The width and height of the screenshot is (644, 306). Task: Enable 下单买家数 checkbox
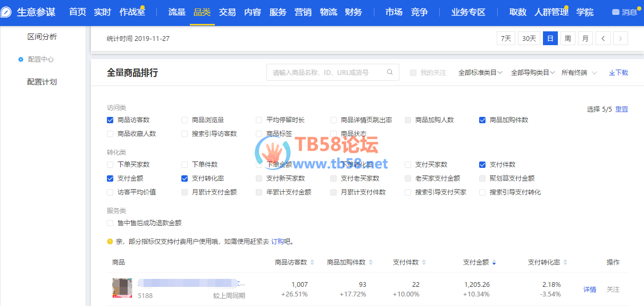coord(110,165)
